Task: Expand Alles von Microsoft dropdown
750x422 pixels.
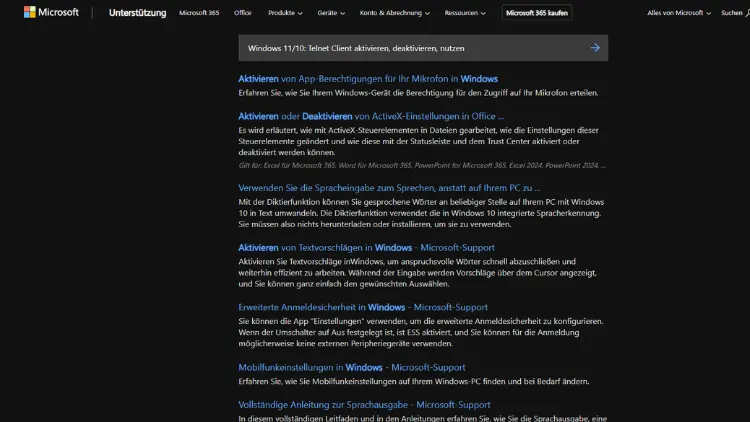Action: click(x=679, y=13)
